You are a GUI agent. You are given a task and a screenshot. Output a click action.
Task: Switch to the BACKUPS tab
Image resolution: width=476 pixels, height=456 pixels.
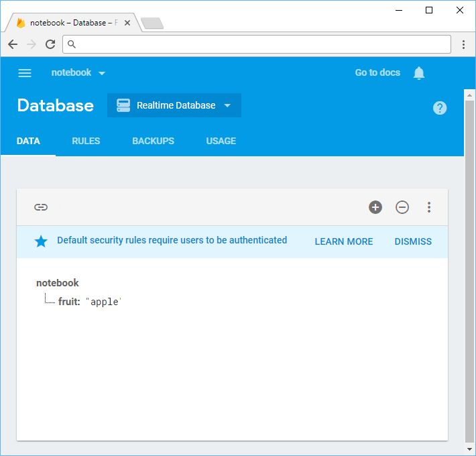coord(153,141)
